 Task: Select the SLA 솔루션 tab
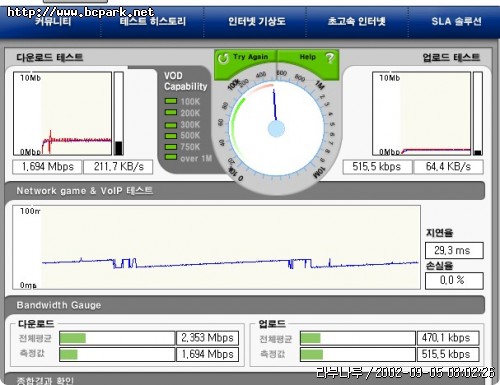point(456,22)
